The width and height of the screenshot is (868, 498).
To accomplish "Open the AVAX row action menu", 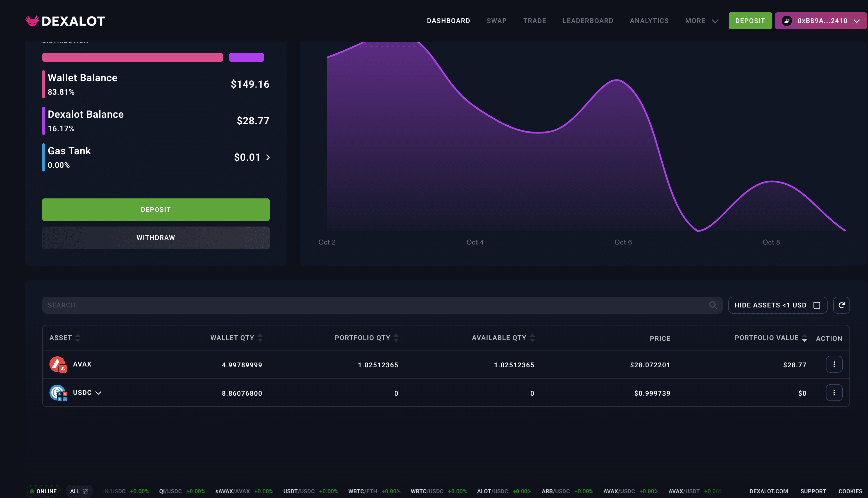I will pos(834,364).
